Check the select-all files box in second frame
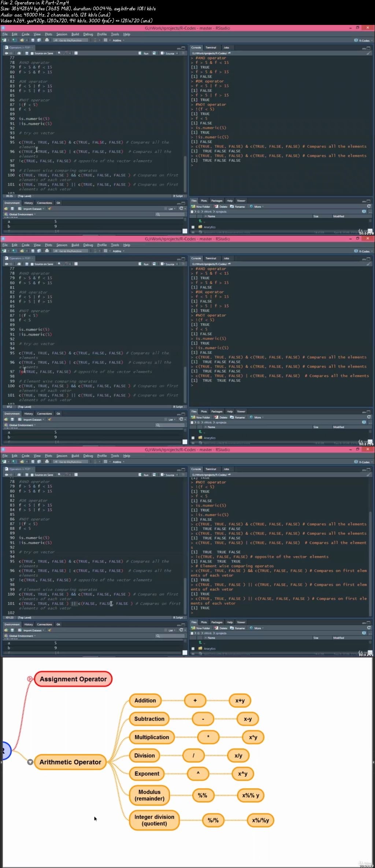Viewport: 375px width, 868px height. [192, 422]
